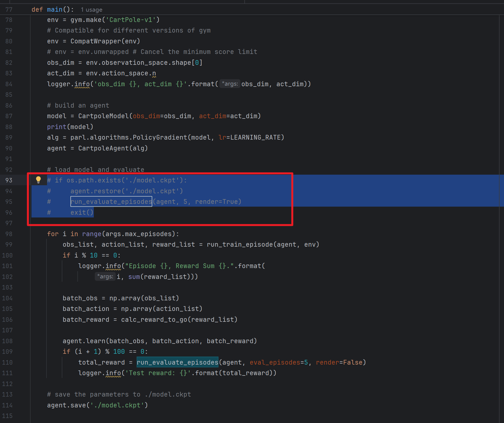Click 'batch_action' assignment on line 105
The height and width of the screenshot is (423, 504).
click(86, 309)
